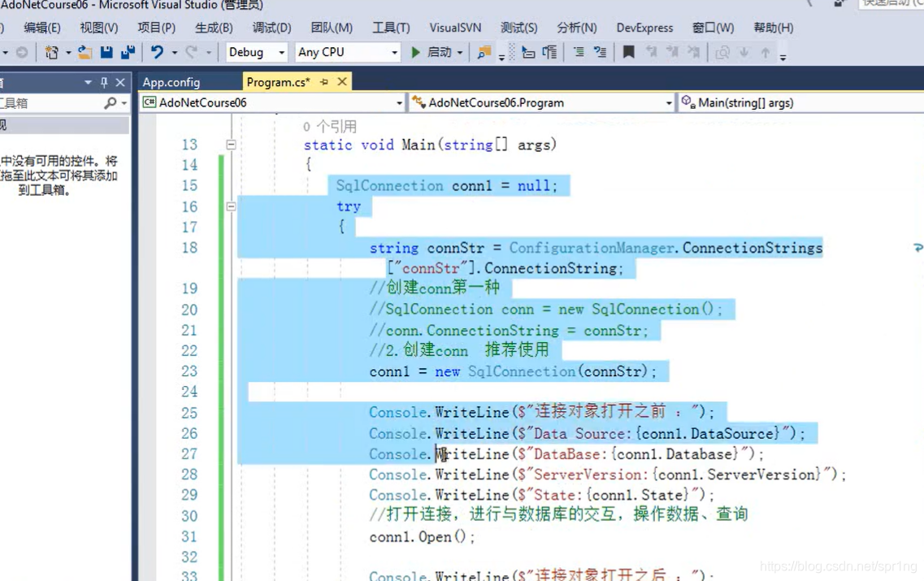The width and height of the screenshot is (924, 581).
Task: Open the Main(string[] args) member dropdown
Action: pos(800,102)
